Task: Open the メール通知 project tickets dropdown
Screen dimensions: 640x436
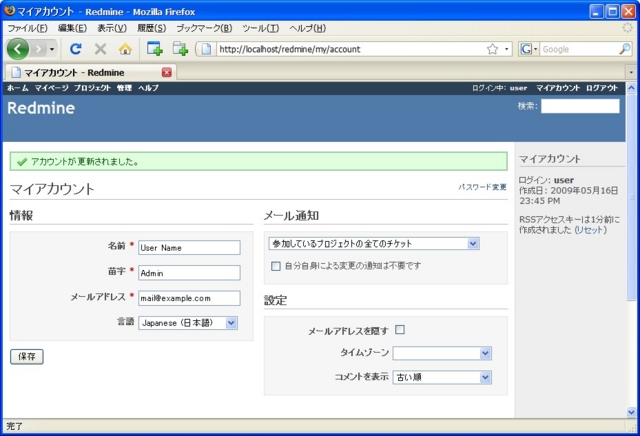Action: (374, 244)
